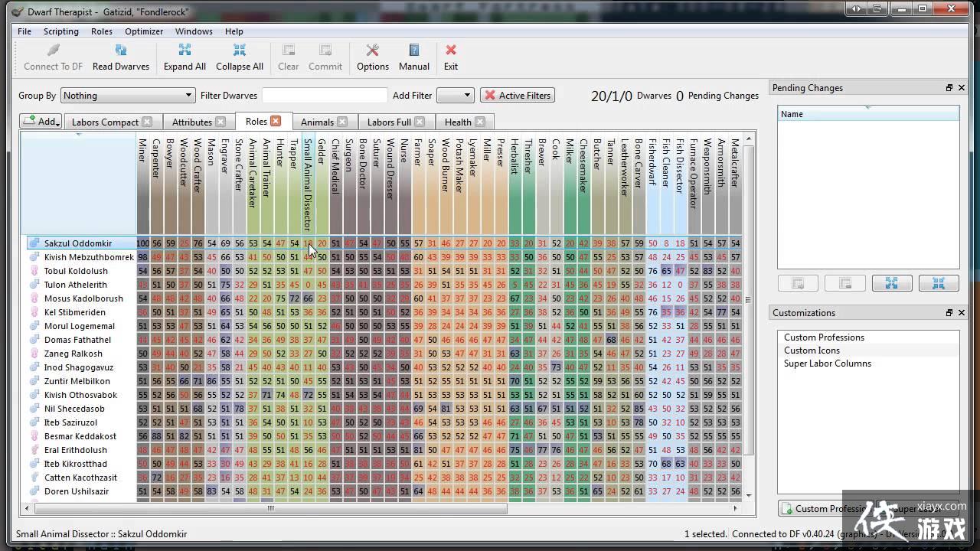Open the Windows menu

pos(194,31)
